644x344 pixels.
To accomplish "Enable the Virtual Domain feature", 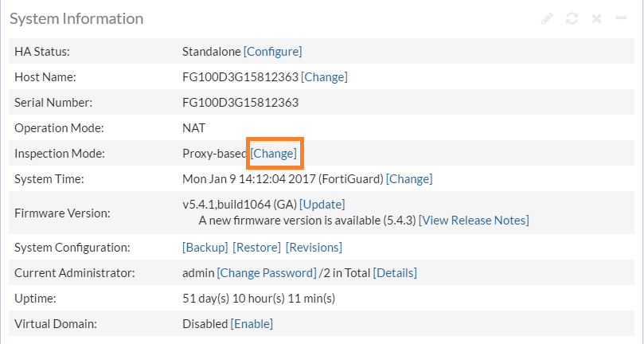I will (252, 323).
